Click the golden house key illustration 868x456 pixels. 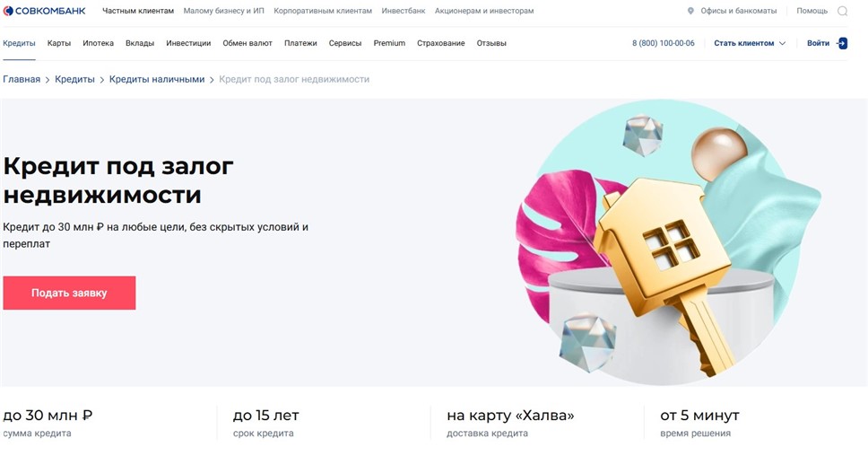pyautogui.click(x=664, y=266)
